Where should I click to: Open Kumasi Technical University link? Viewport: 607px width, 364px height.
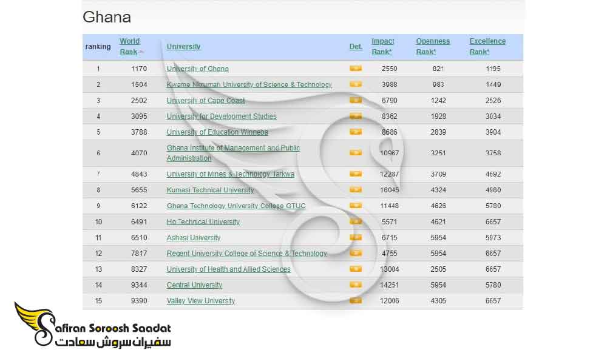click(x=210, y=190)
